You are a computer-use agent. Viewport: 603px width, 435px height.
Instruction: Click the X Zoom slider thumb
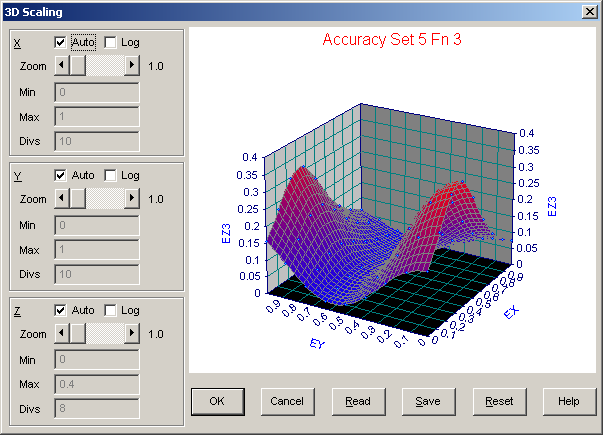click(78, 65)
